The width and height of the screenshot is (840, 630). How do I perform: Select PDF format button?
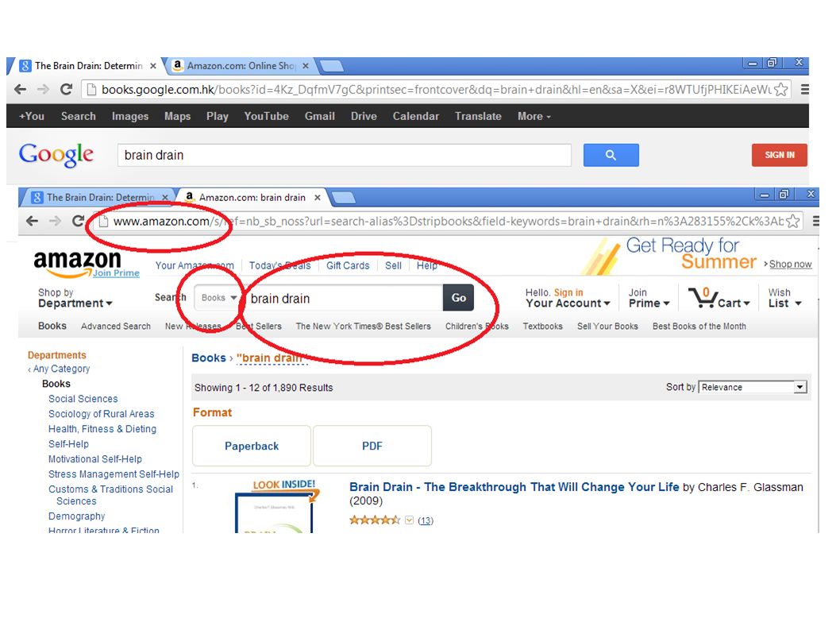pos(372,446)
